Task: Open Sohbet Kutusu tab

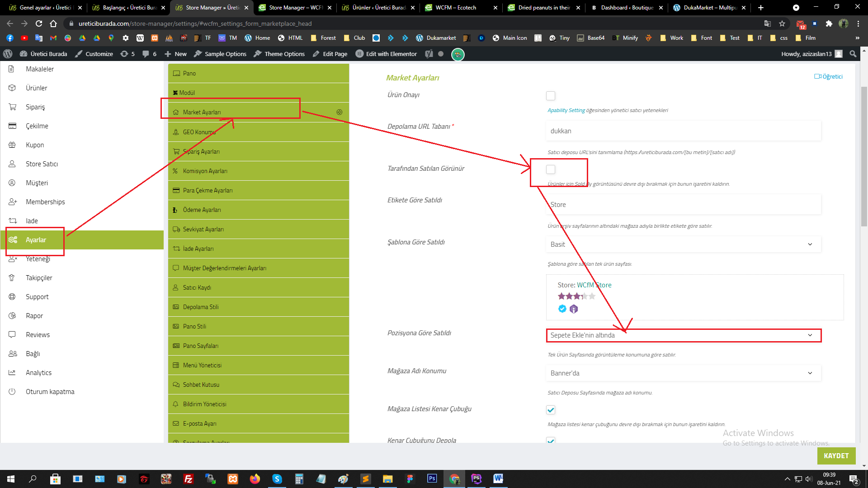Action: (259, 385)
